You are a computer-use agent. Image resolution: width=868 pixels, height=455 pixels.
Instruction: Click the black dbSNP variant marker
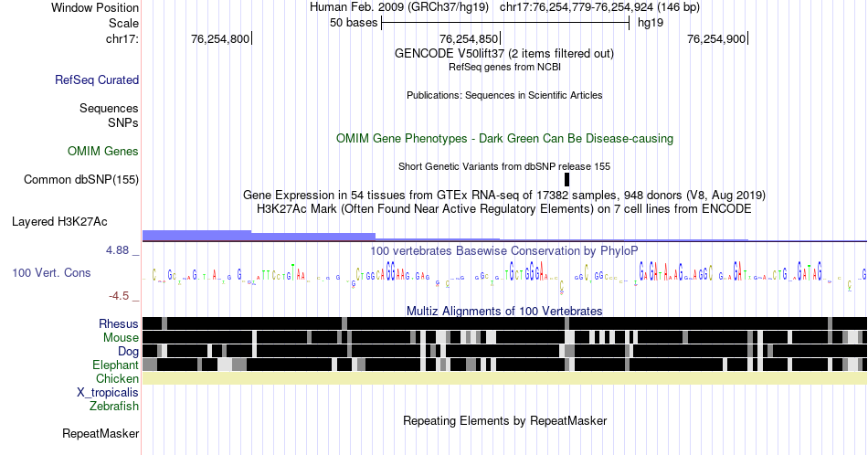pyautogui.click(x=566, y=179)
